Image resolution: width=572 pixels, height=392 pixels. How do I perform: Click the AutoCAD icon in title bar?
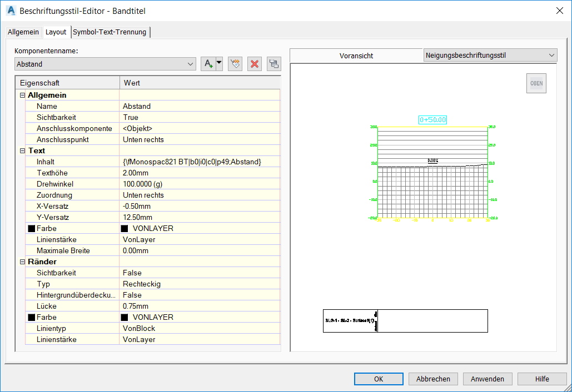pos(10,11)
